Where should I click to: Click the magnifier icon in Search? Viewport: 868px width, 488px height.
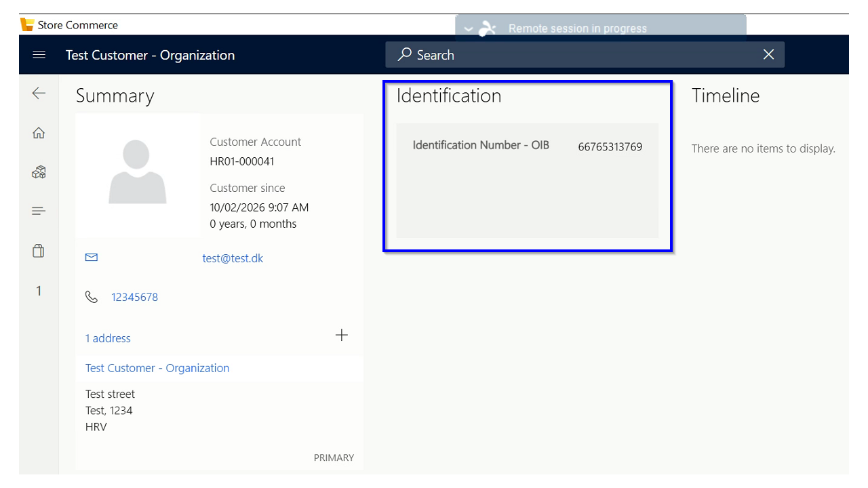405,54
